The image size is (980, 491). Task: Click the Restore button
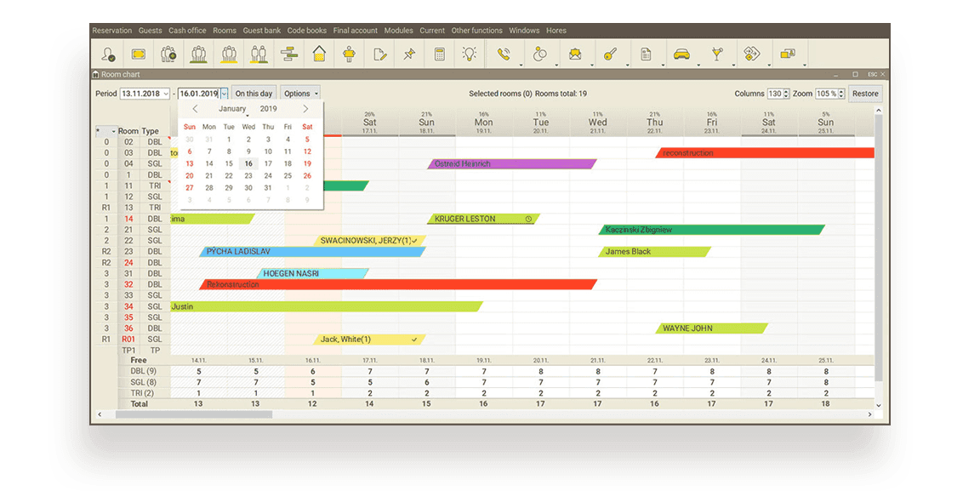tap(865, 94)
